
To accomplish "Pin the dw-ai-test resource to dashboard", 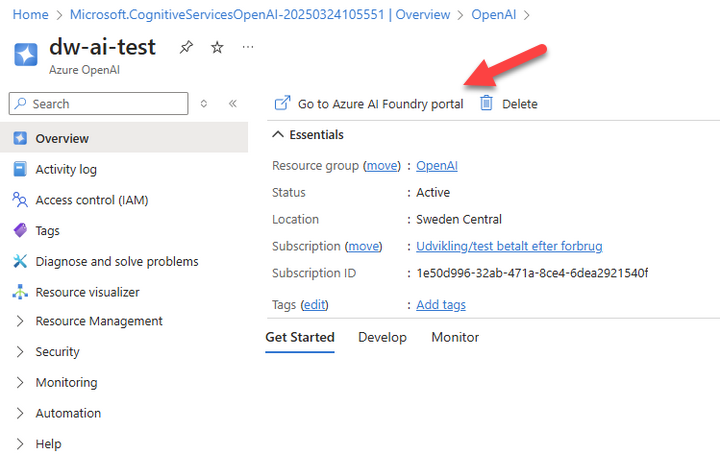I will pyautogui.click(x=187, y=48).
